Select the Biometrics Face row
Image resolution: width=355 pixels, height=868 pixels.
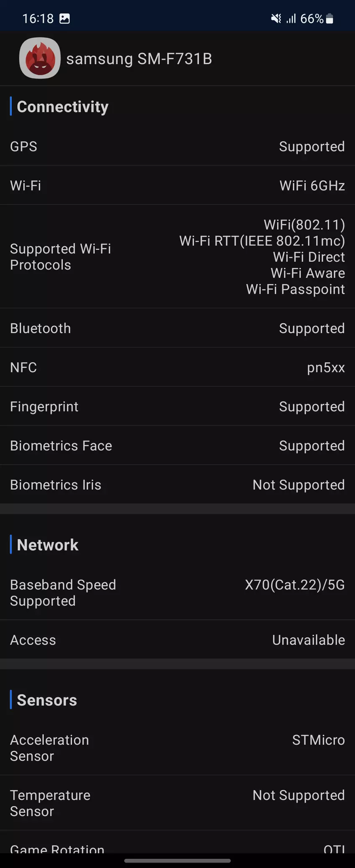coord(177,446)
